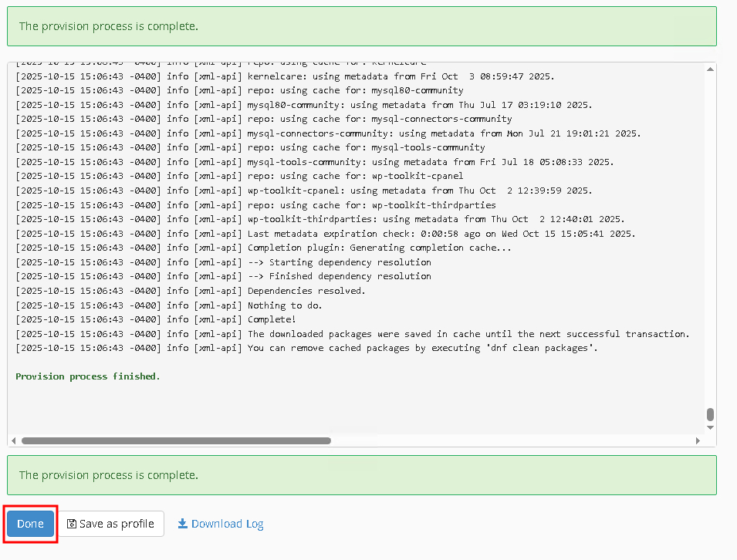The height and width of the screenshot is (560, 737).
Task: Click the bottom provision complete green banner
Action: coord(361,475)
